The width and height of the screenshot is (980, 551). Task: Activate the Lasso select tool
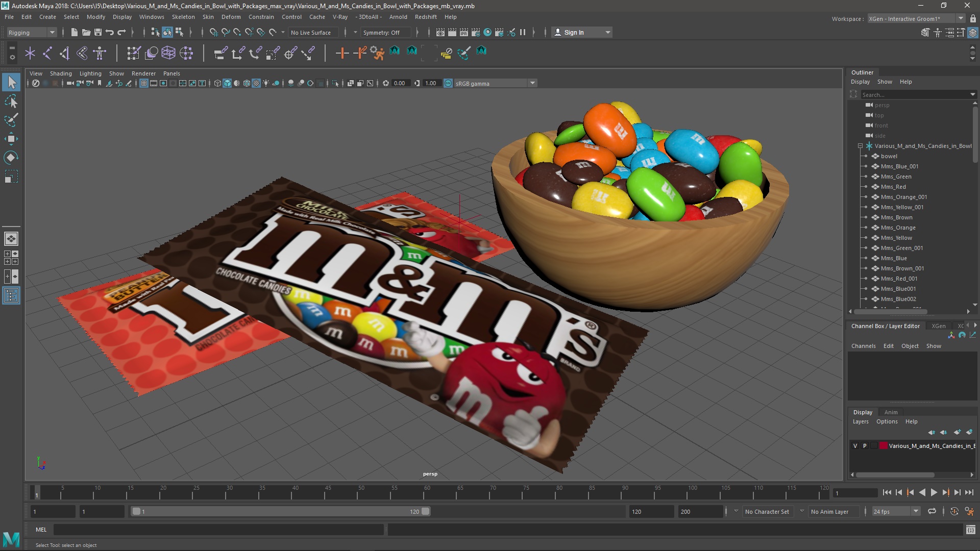click(x=11, y=101)
